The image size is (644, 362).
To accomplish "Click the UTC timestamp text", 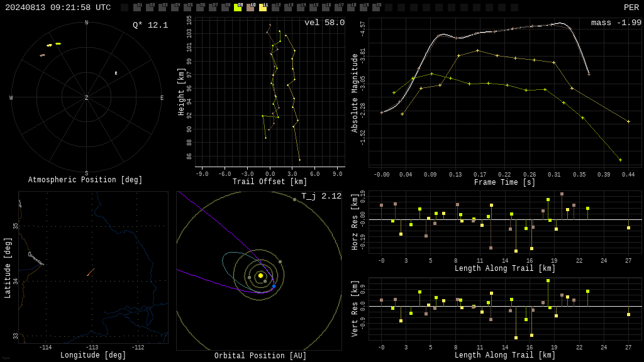I will pyautogui.click(x=58, y=8).
